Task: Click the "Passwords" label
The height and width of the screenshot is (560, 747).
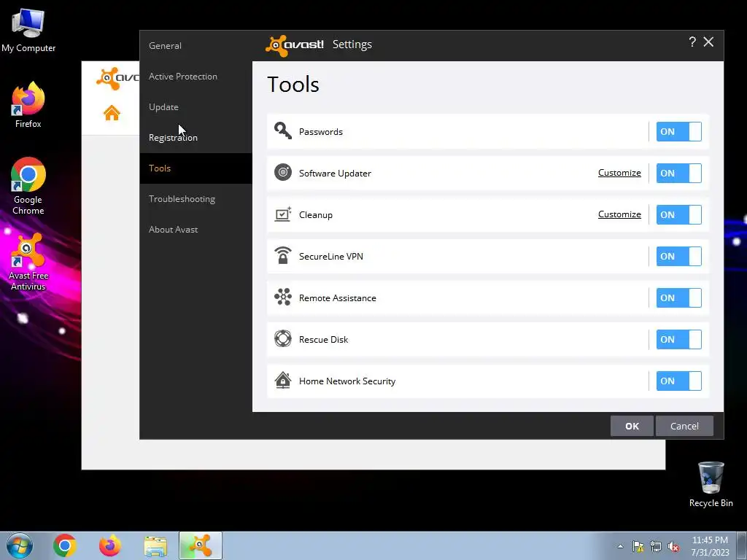Action: [x=321, y=132]
